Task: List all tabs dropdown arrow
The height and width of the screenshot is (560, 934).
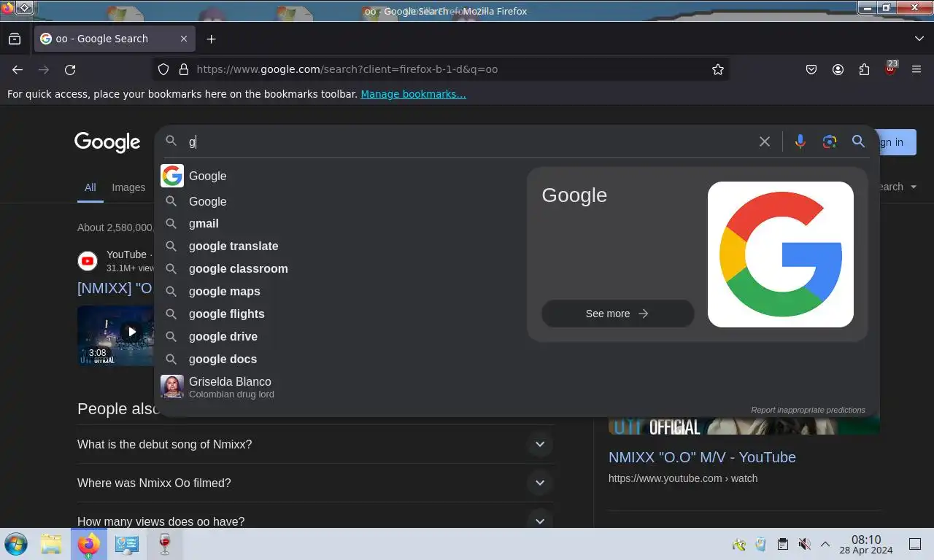Action: coord(919,39)
